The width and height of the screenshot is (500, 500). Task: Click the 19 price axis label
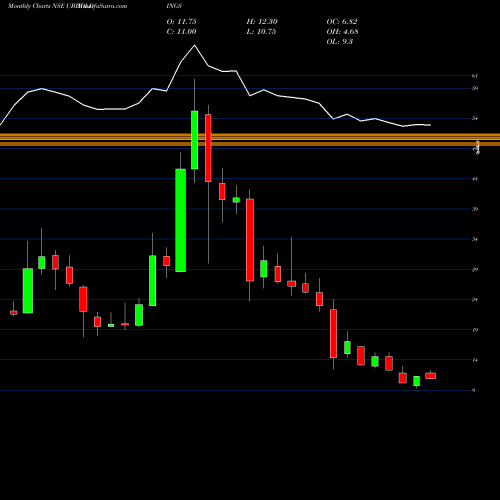[475, 330]
